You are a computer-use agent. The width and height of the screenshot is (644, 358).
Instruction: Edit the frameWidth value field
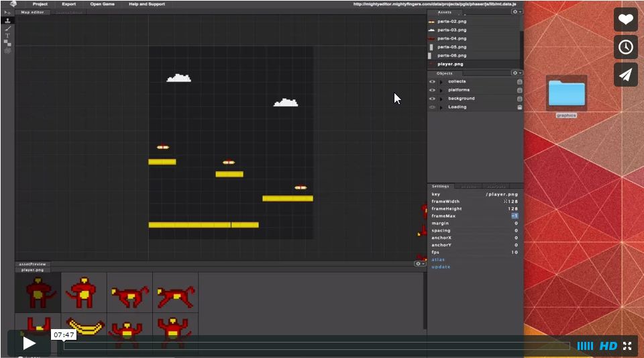pos(512,202)
